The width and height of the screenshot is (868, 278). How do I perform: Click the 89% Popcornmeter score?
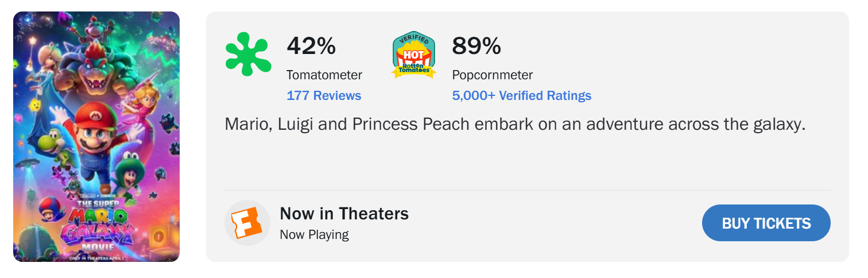[476, 46]
